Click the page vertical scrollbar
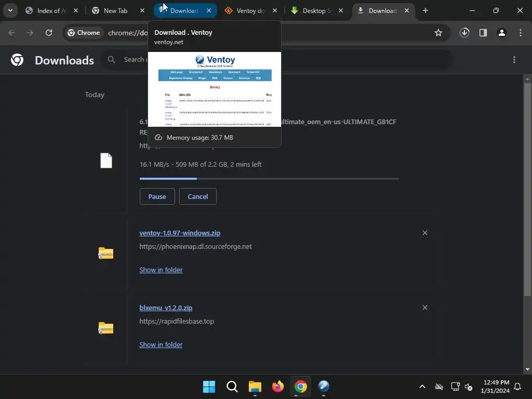 click(x=527, y=190)
